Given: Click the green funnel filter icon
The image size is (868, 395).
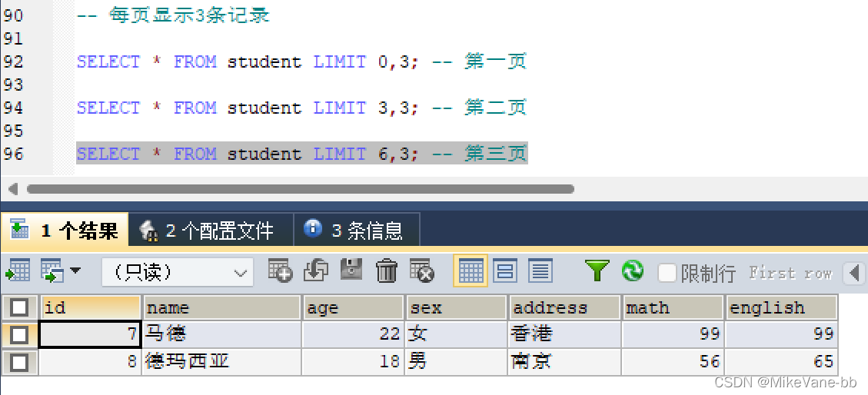Looking at the screenshot, I should point(597,271).
